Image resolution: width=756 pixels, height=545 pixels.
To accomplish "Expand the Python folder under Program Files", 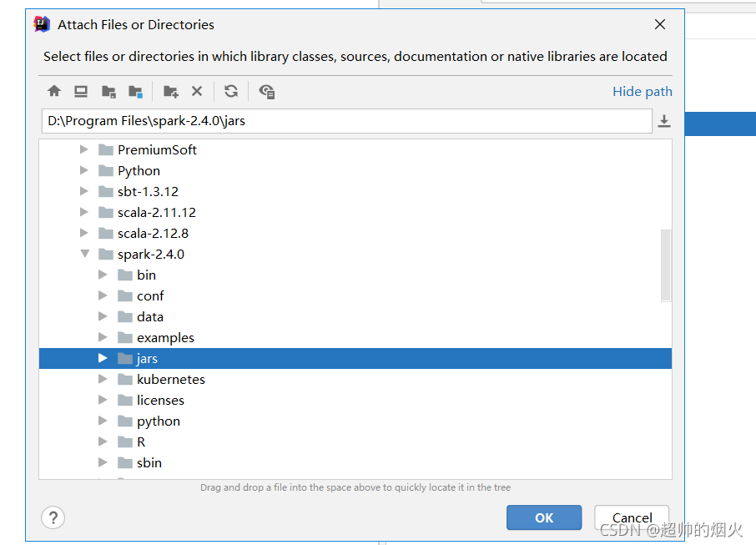I will pos(84,170).
